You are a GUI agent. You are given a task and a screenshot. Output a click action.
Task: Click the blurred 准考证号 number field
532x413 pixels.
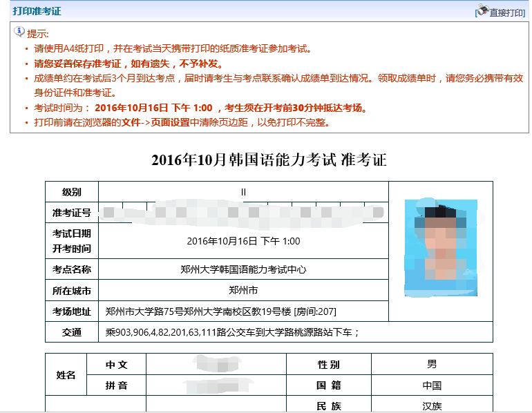pyautogui.click(x=243, y=211)
